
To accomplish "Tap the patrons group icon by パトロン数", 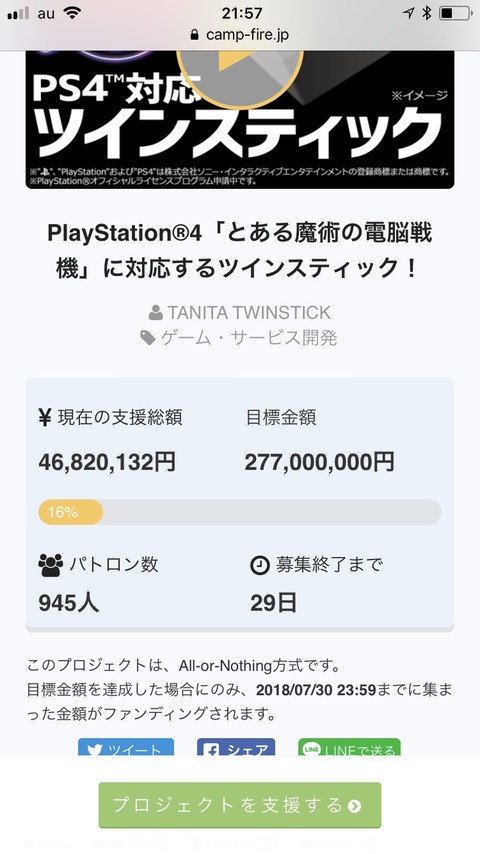I will (51, 565).
